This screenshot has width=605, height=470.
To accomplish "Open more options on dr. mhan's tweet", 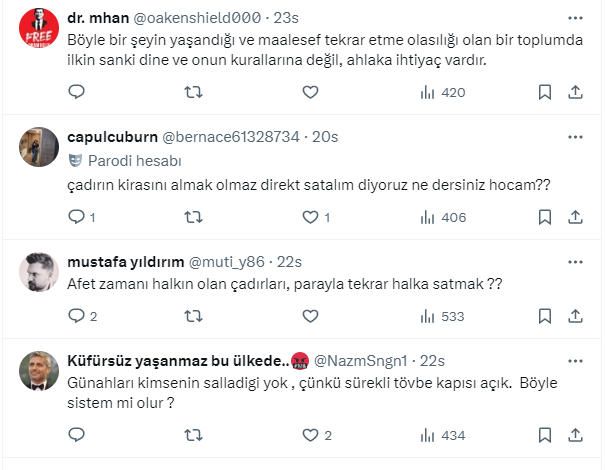I will pyautogui.click(x=575, y=18).
